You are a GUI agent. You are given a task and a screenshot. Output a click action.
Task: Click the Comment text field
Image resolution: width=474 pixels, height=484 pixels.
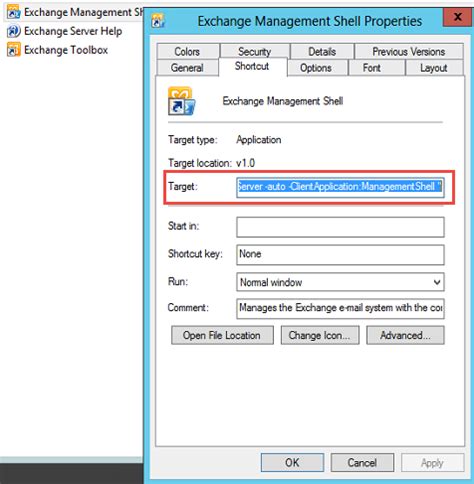pyautogui.click(x=340, y=308)
